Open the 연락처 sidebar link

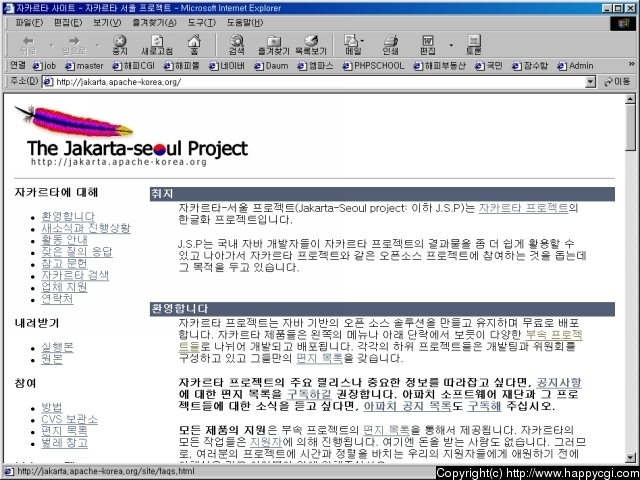point(57,299)
